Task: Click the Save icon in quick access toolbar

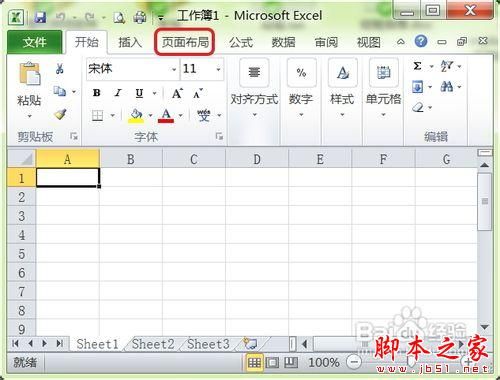Action: click(40, 17)
